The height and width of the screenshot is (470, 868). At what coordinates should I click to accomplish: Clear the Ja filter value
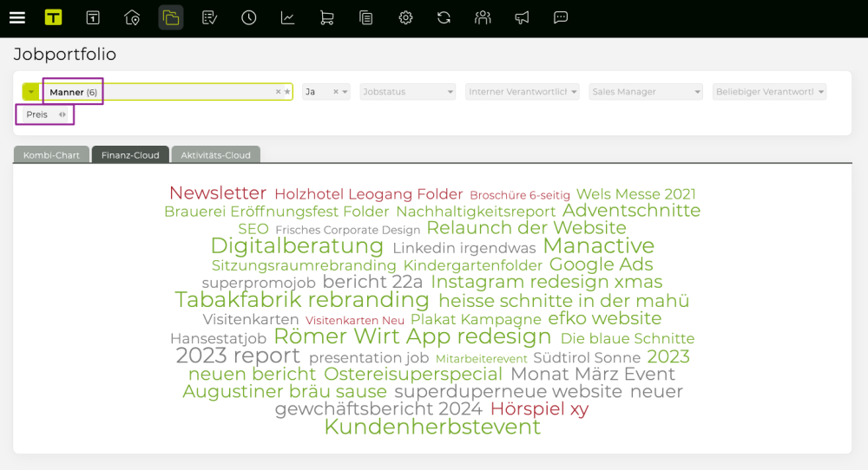pos(335,92)
